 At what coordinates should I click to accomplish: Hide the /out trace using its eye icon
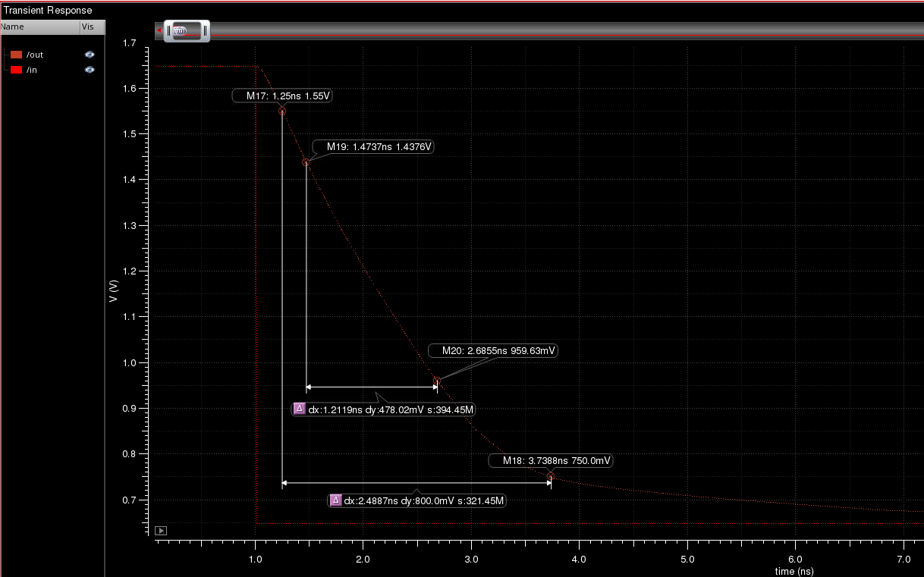(x=90, y=55)
